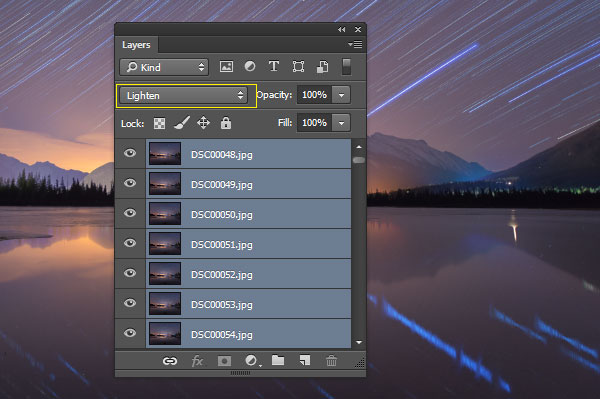Add layer mask icon

tap(224, 361)
